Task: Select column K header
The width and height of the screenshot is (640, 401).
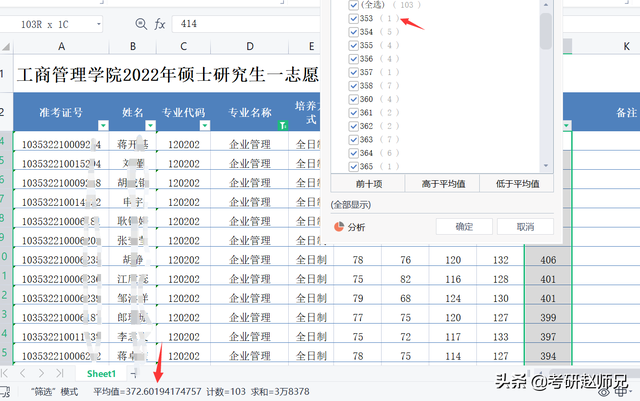Action: click(x=627, y=47)
